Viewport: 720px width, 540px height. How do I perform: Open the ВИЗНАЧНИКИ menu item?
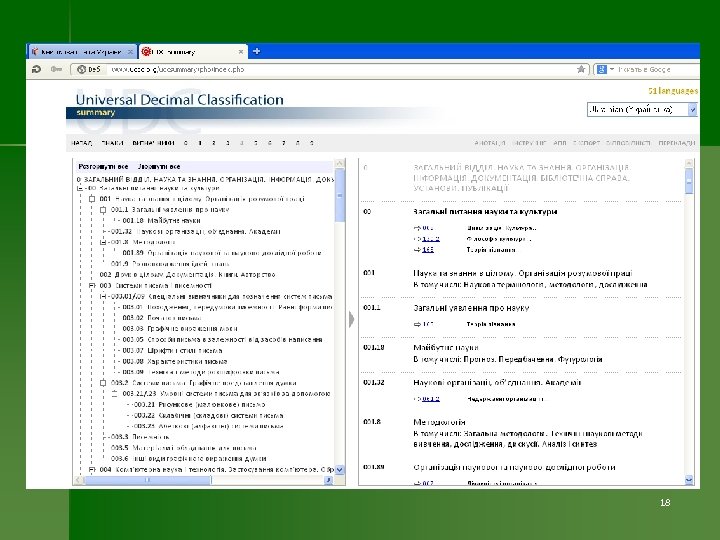tap(153, 143)
